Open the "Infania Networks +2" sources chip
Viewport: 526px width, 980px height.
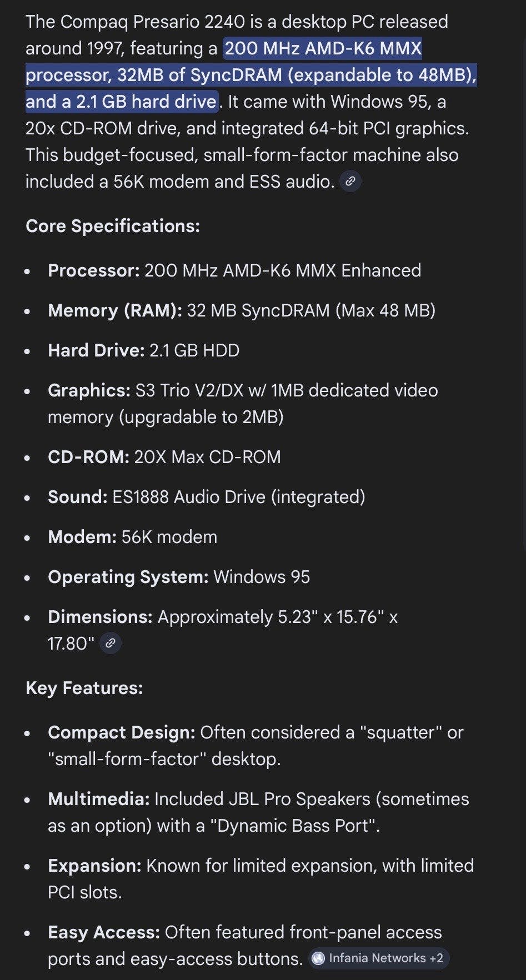379,958
